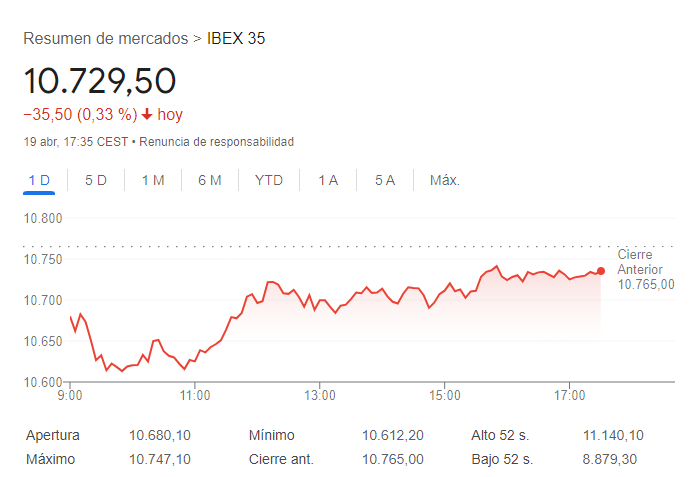Image resolution: width=695 pixels, height=477 pixels.
Task: Open the Renuncia de responsabilidad link
Action: click(216, 142)
